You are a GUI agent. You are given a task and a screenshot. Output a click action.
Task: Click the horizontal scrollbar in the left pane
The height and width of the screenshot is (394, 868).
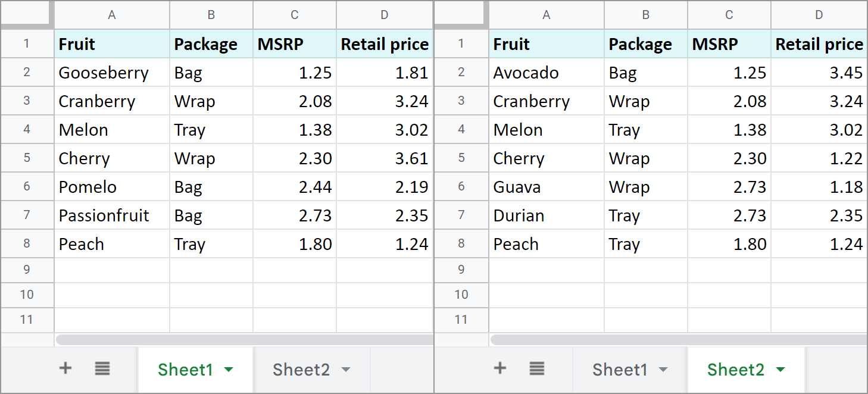pyautogui.click(x=244, y=340)
